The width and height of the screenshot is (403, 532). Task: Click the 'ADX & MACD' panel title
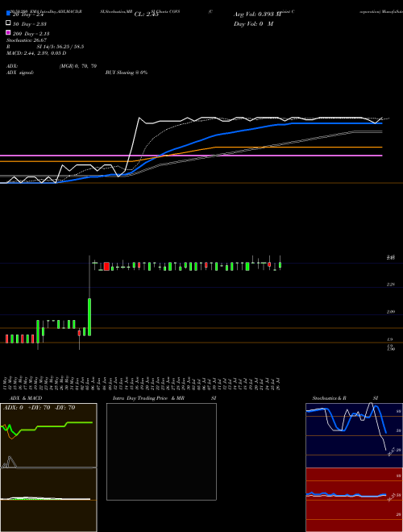pos(26,398)
